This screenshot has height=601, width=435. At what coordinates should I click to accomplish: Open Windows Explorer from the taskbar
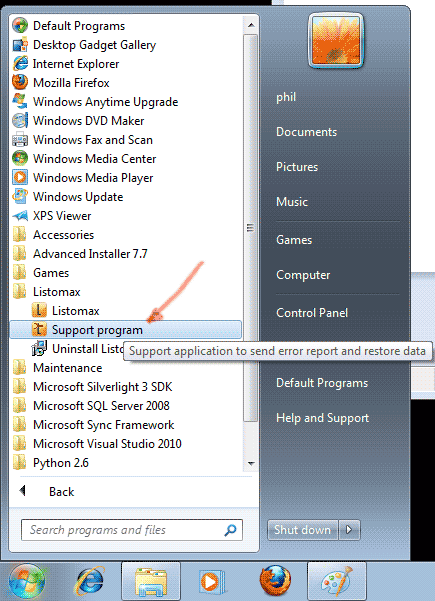click(151, 582)
